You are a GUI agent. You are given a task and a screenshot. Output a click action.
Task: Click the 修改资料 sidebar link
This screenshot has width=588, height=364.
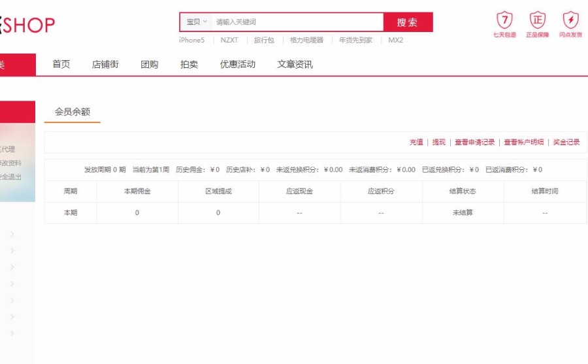coord(10,163)
